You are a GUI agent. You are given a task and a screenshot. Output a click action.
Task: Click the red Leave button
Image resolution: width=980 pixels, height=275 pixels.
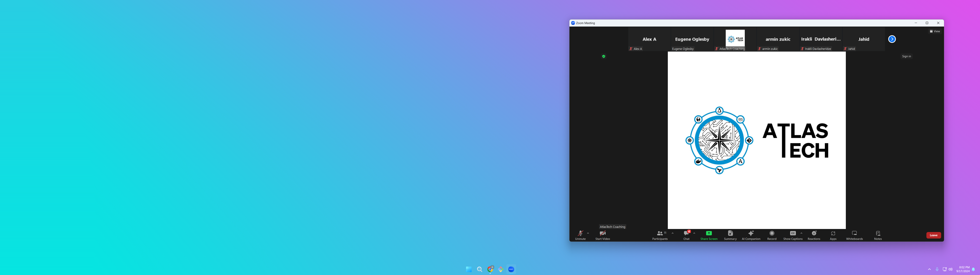(x=933, y=235)
